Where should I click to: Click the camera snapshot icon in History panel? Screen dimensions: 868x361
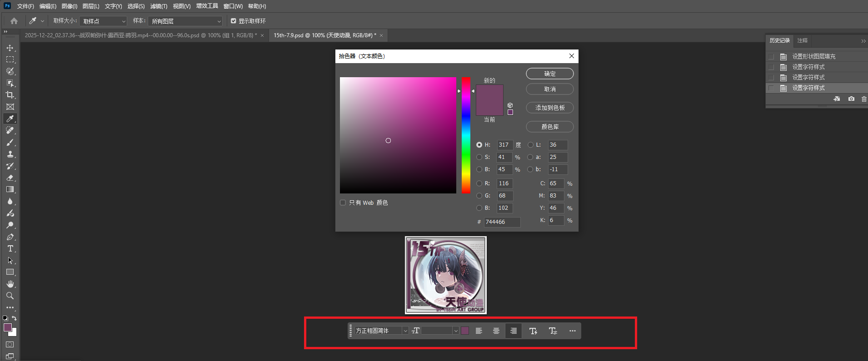point(851,99)
